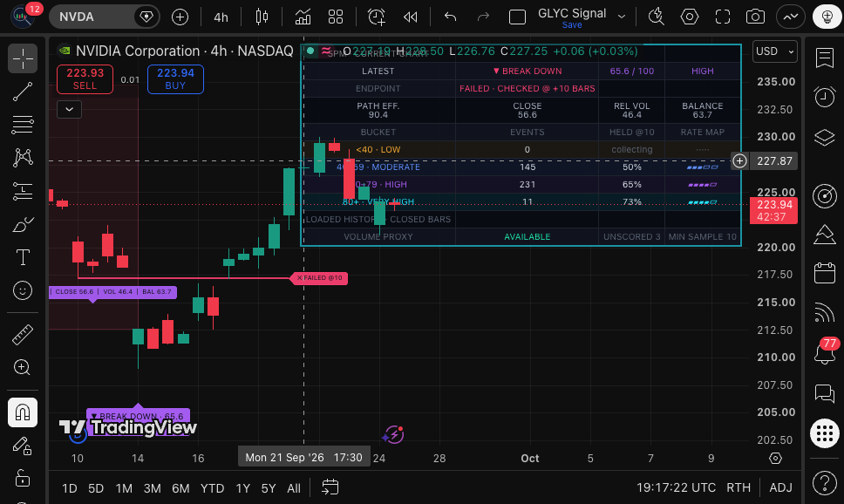Image resolution: width=844 pixels, height=504 pixels.
Task: Open the layout templates grid
Action: click(336, 17)
